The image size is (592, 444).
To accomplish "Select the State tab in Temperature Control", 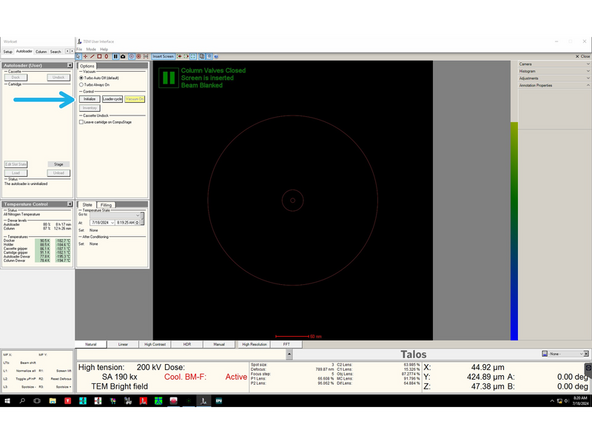I will tap(87, 205).
